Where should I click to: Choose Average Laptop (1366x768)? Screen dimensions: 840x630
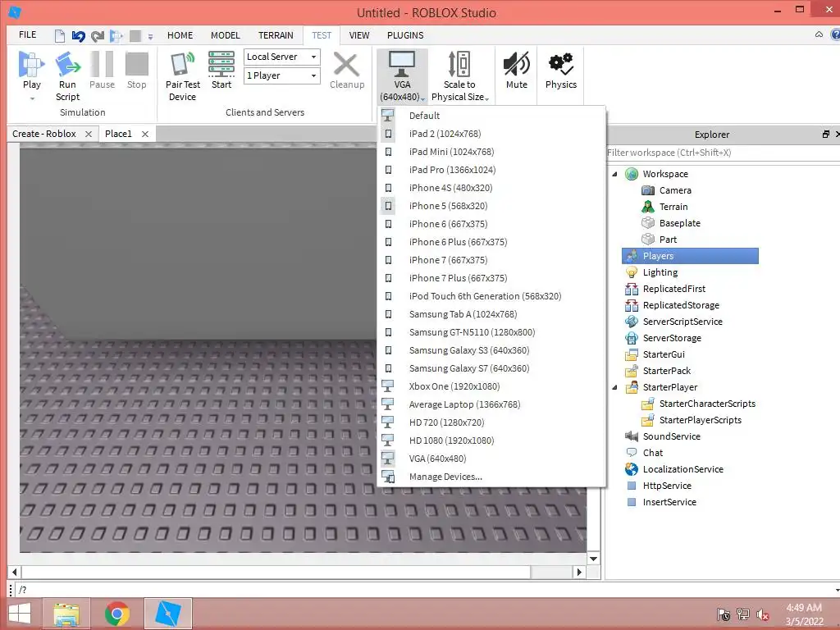pos(491,404)
